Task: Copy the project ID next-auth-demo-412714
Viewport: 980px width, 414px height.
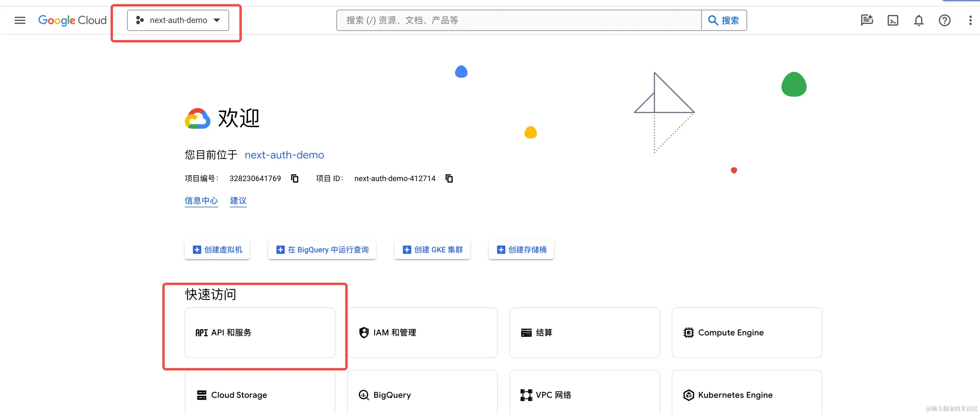Action: [449, 178]
